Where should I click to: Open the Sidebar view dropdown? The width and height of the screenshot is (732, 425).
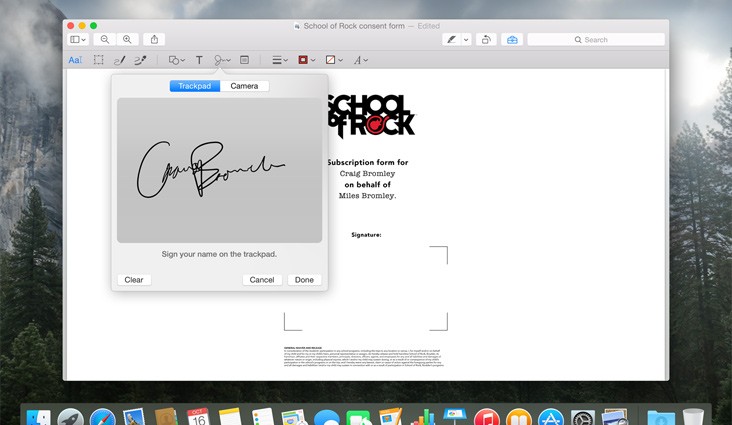point(78,39)
